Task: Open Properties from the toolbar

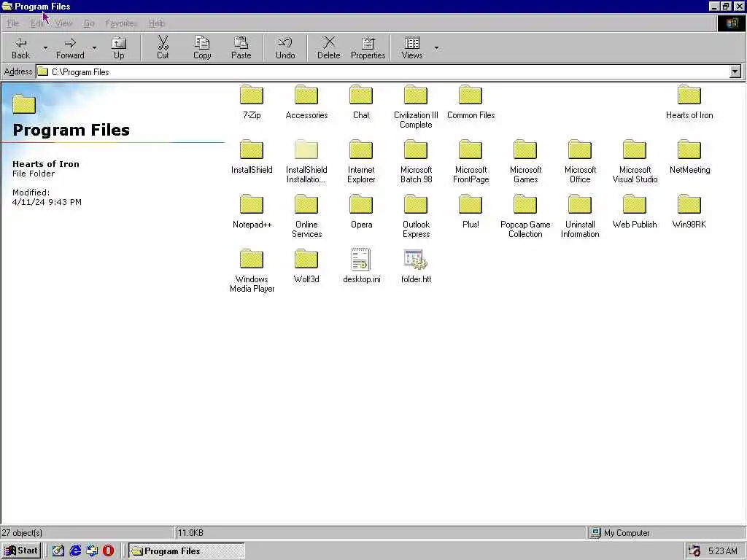Action: coord(368,47)
